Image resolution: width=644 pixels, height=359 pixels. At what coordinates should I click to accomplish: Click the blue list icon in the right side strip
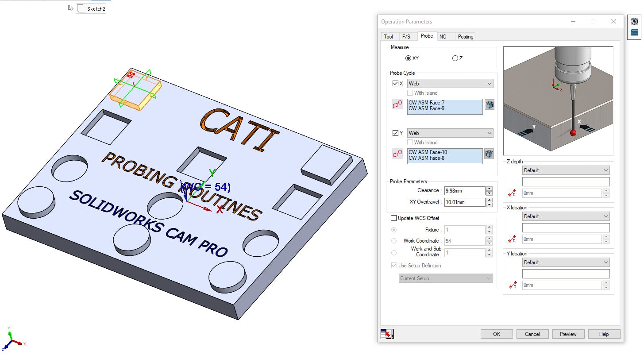[x=634, y=32]
